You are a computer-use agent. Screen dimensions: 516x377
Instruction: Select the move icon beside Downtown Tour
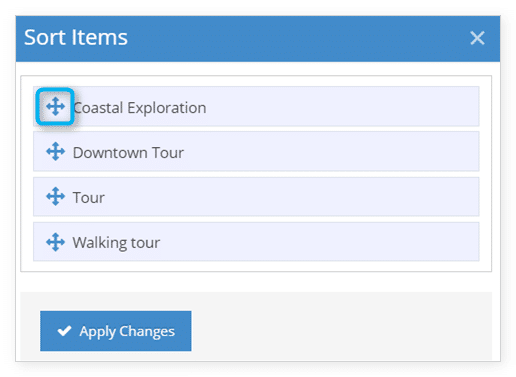pos(55,151)
